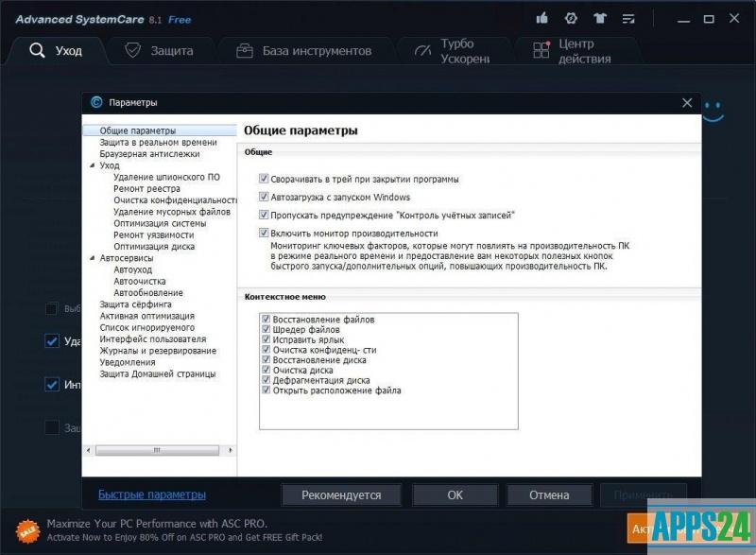This screenshot has width=756, height=555.
Task: Toggle Сворачивать в трей при закрытии программы
Action: pyautogui.click(x=264, y=179)
